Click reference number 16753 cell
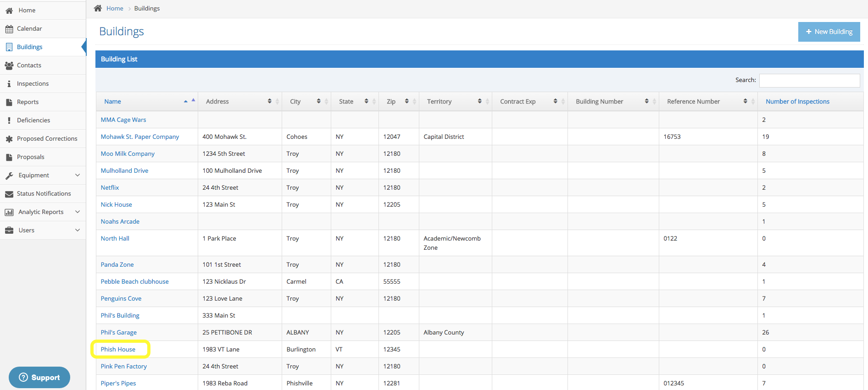 coord(708,137)
